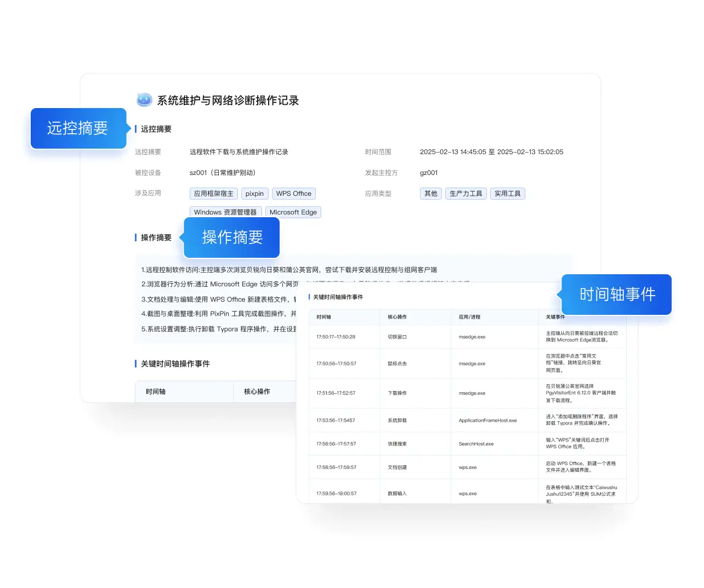704x588 pixels.
Task: Select the "应用框架宿主" application tag
Action: click(213, 193)
